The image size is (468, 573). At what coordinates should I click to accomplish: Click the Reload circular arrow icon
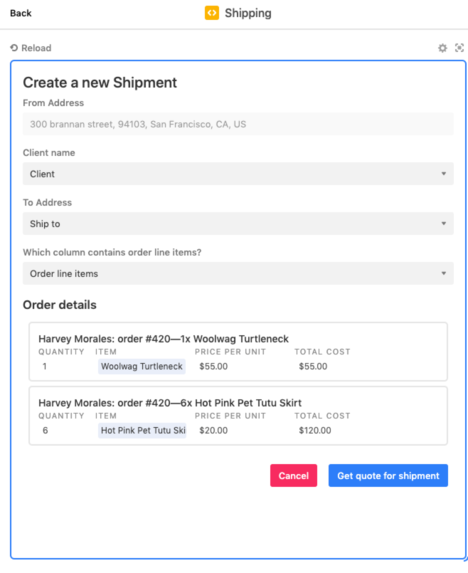click(14, 48)
